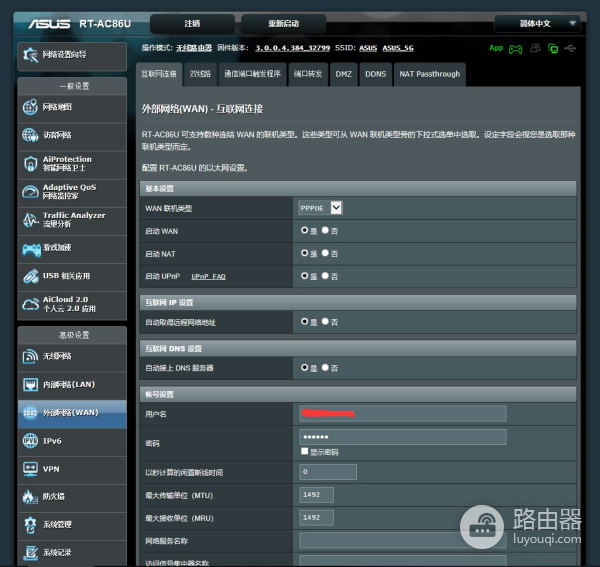Switch to the Internet Connection (互联网连接) tab
The width and height of the screenshot is (600, 567).
point(159,74)
